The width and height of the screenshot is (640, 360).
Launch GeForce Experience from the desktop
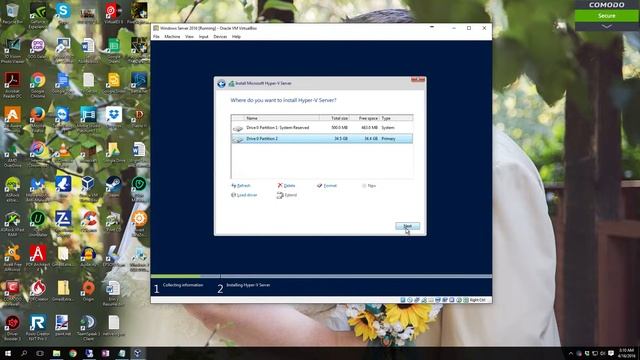(x=38, y=13)
